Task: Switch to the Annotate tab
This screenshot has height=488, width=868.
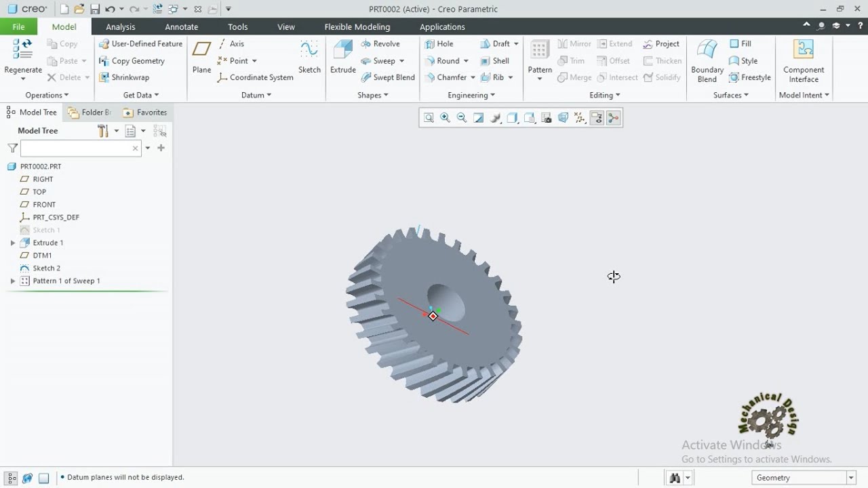Action: coord(182,26)
